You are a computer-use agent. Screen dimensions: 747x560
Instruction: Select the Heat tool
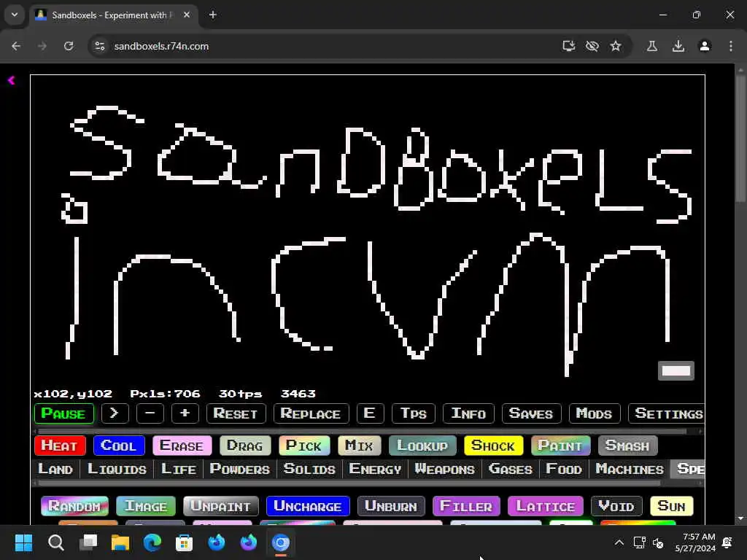pyautogui.click(x=60, y=446)
